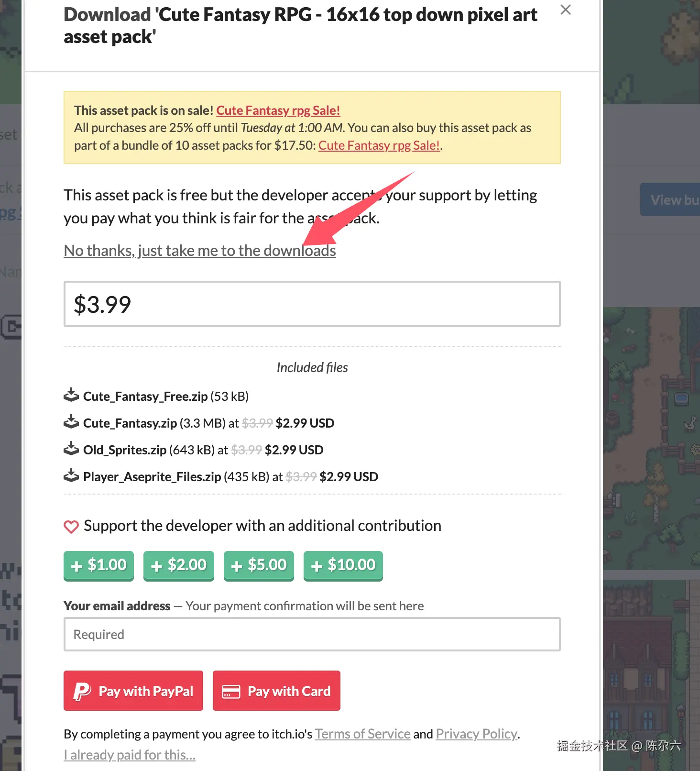700x771 pixels.
Task: Click the heart icon next to Support the developer
Action: coord(71,527)
